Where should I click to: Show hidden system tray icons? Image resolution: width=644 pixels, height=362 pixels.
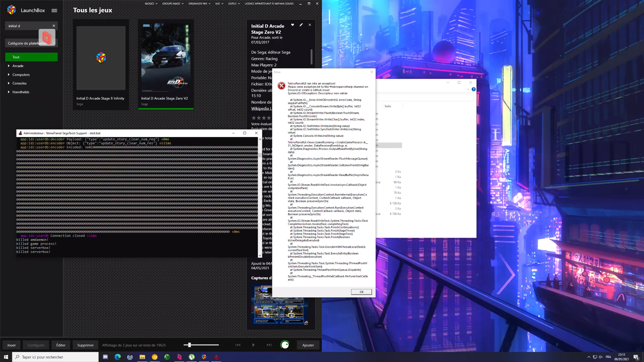tap(589, 357)
